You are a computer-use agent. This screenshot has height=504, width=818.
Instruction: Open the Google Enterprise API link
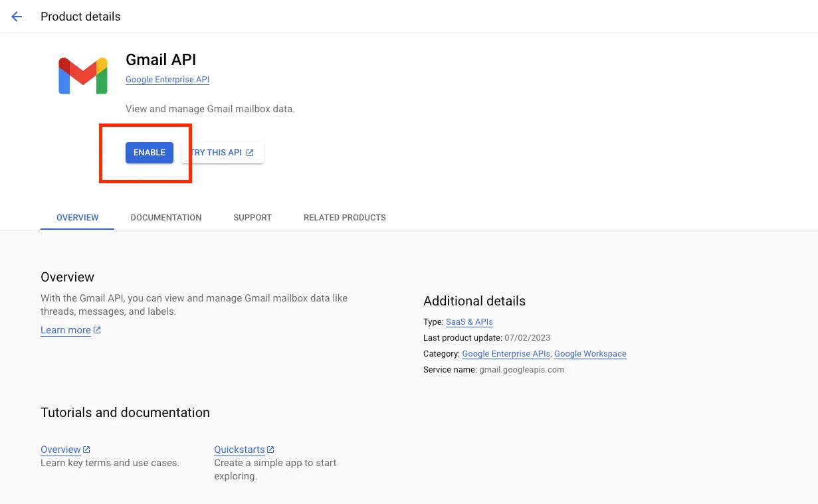[167, 80]
